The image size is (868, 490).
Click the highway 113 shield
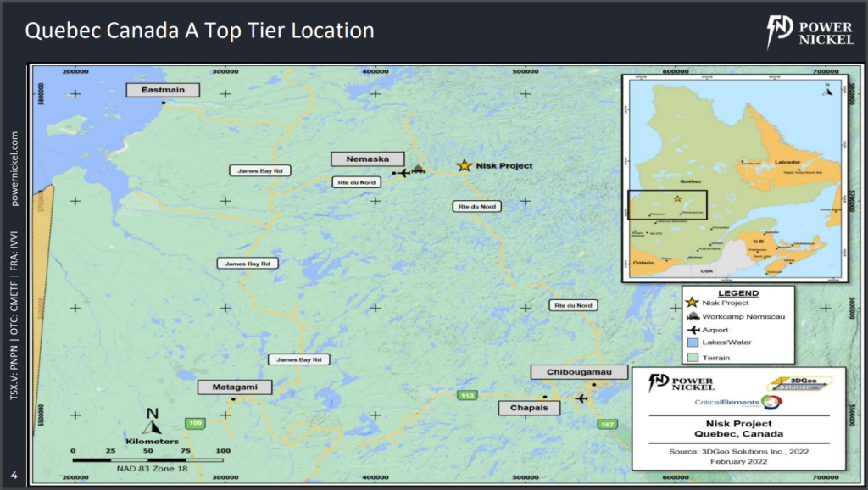coord(467,395)
